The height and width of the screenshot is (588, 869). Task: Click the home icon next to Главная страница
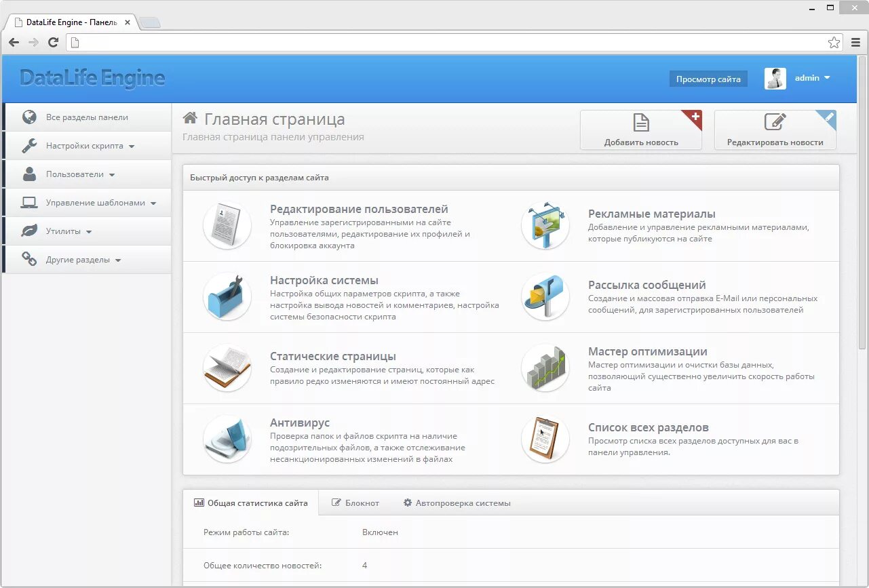(x=191, y=119)
